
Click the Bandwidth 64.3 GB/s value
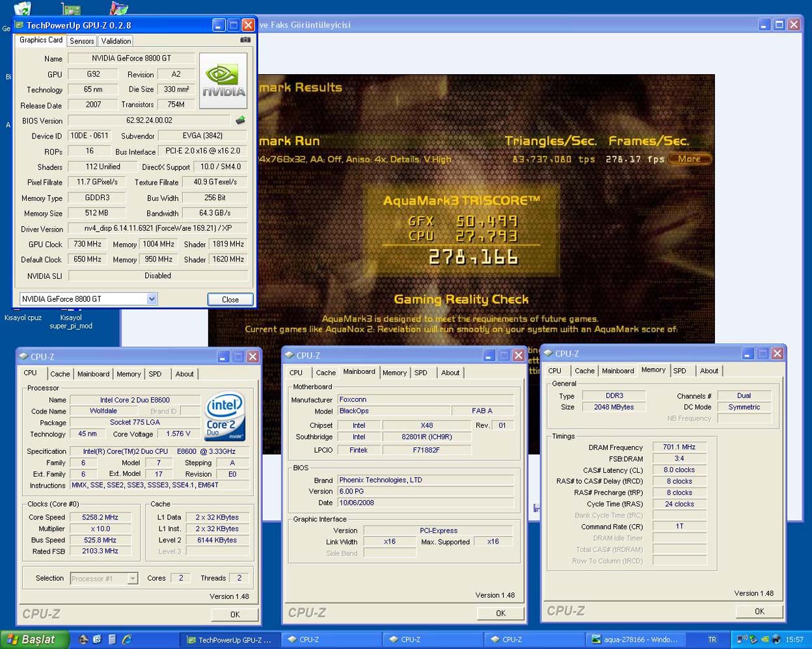(215, 213)
